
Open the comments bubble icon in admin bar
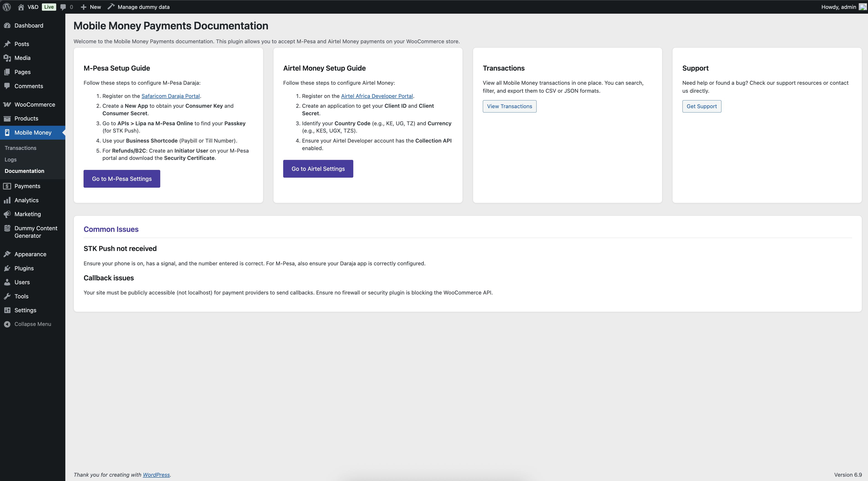pyautogui.click(x=63, y=7)
